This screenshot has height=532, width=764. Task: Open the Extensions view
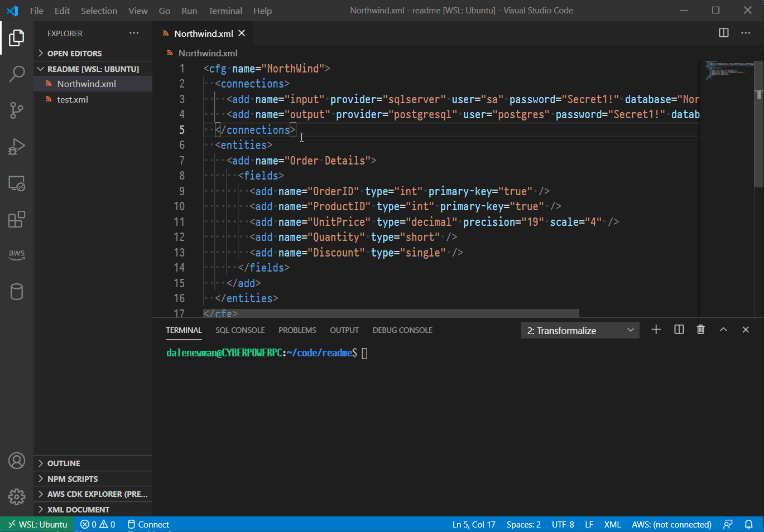17,219
